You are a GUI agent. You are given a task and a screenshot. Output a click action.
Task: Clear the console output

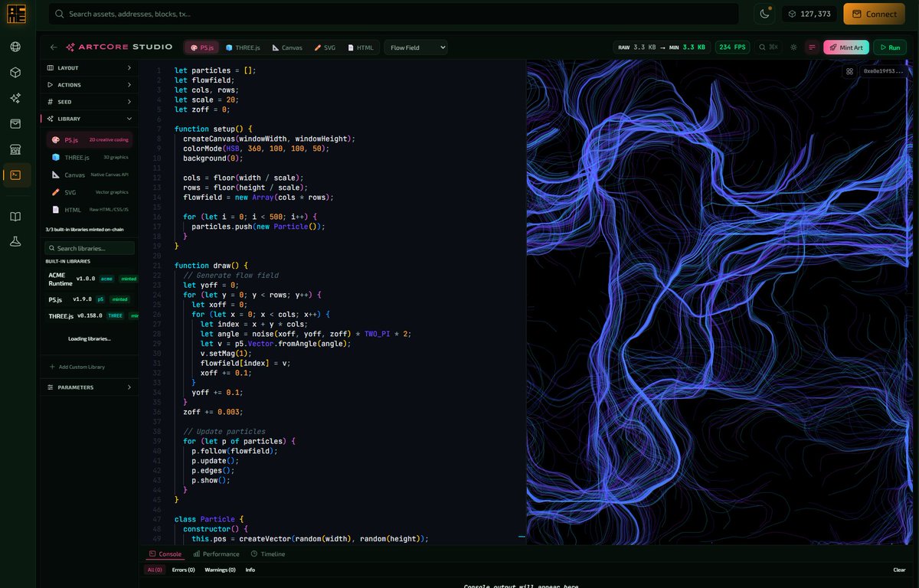pyautogui.click(x=899, y=570)
